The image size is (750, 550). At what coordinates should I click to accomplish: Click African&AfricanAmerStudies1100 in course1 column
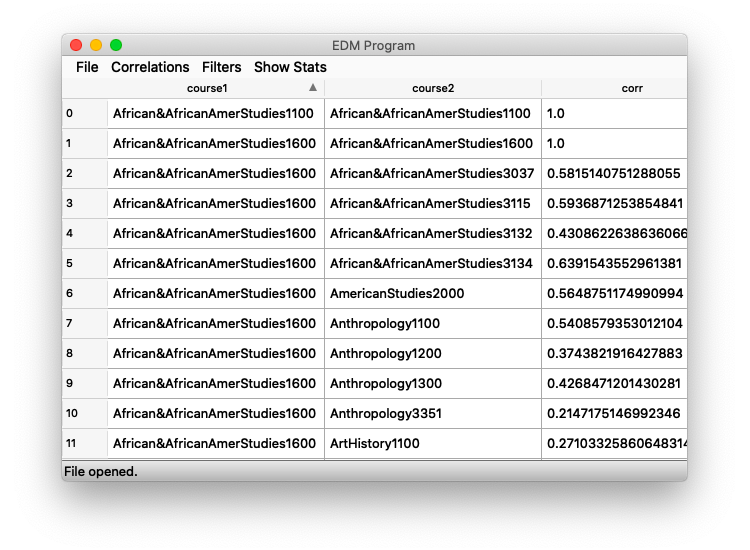coord(215,114)
